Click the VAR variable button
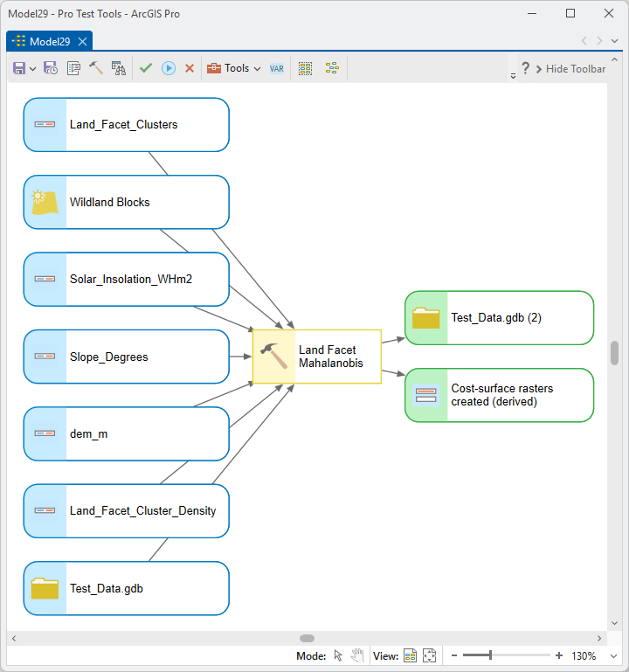This screenshot has height=672, width=629. point(277,68)
